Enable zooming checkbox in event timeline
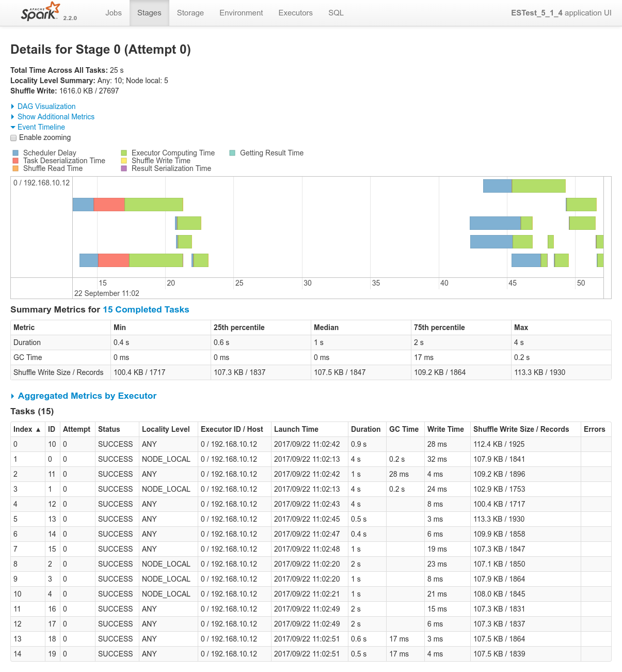Viewport: 622px width, 672px height. coord(13,138)
